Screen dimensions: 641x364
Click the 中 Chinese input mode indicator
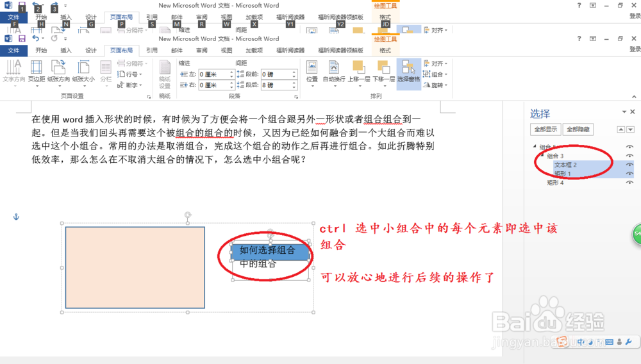pos(581,342)
